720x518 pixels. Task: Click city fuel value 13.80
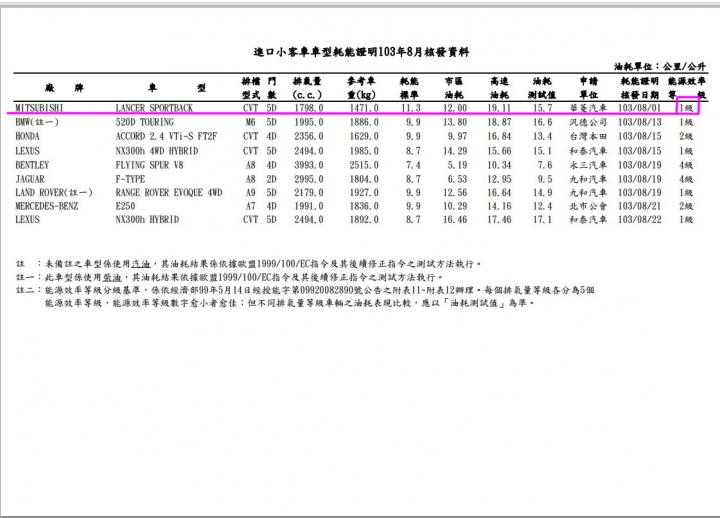[455, 122]
